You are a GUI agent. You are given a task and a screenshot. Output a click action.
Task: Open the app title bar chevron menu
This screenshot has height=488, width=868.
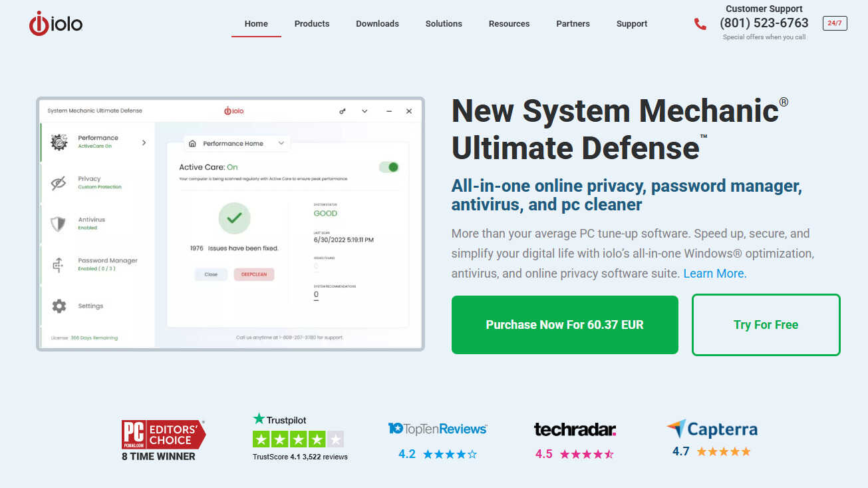pyautogui.click(x=364, y=111)
